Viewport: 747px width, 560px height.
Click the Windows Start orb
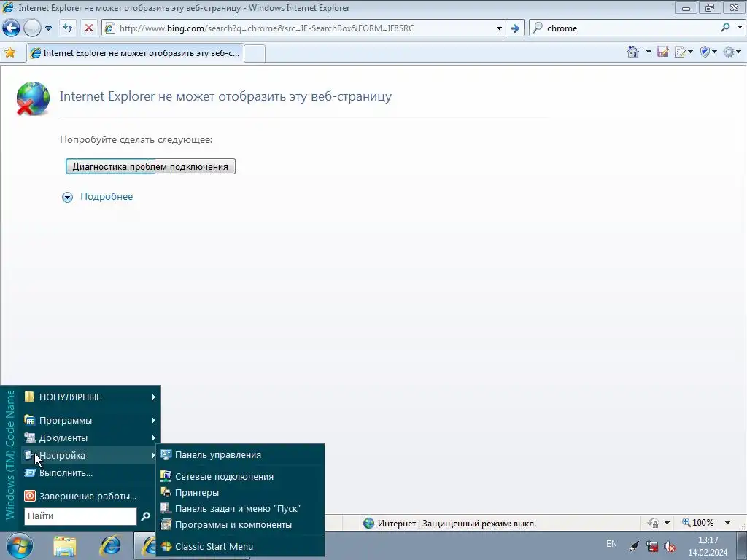coord(20,545)
